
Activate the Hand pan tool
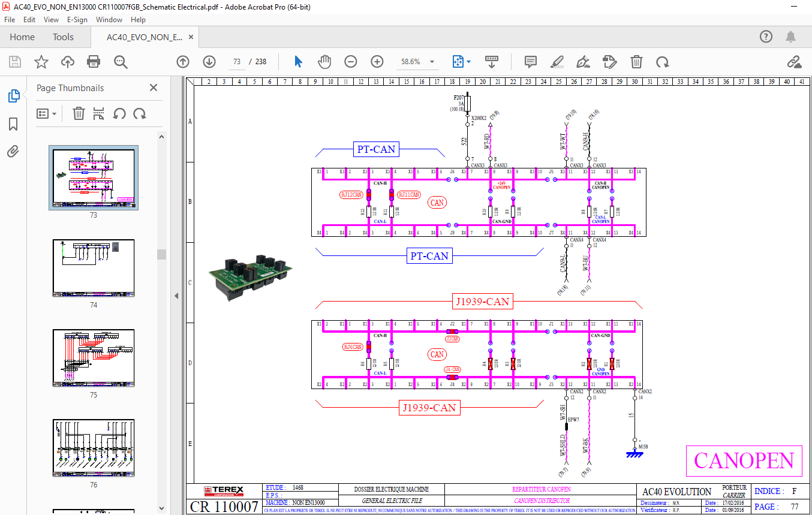tap(324, 62)
